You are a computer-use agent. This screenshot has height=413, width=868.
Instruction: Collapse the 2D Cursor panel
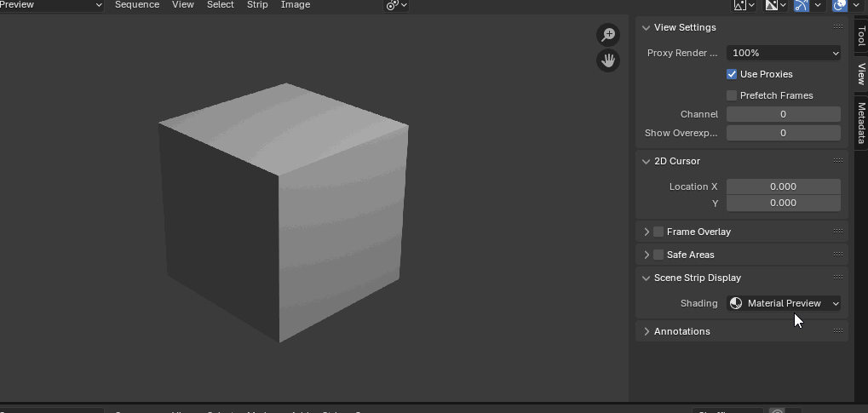(646, 161)
